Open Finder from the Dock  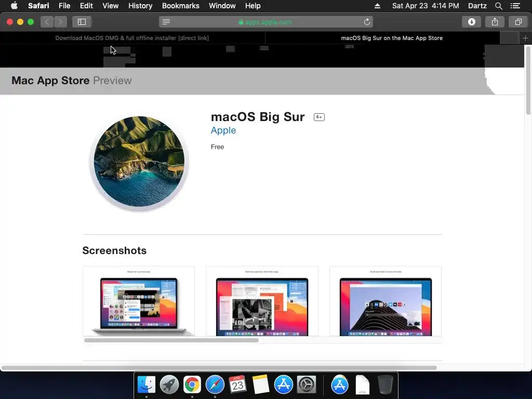146,385
